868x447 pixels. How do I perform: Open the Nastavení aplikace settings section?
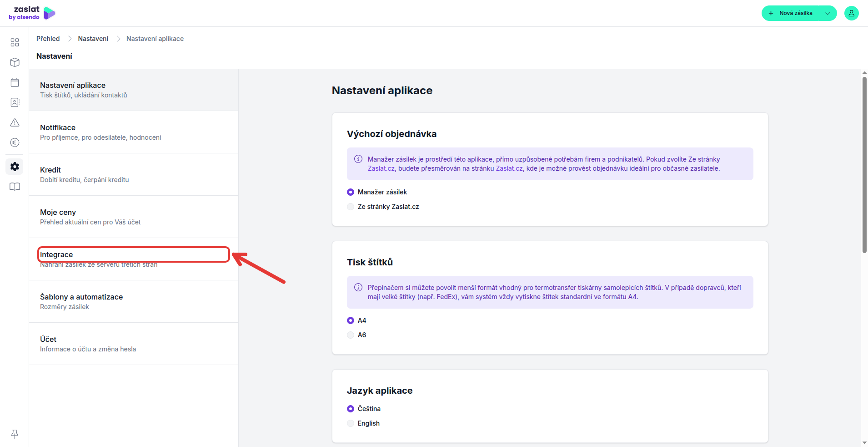[134, 90]
